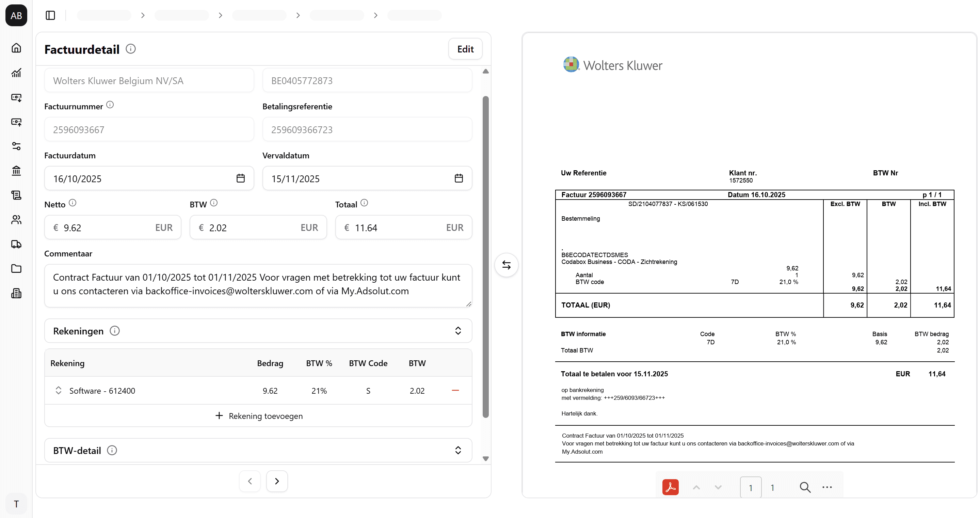Click the Vervaldatum field 15/11/2025
The image size is (980, 518).
pyautogui.click(x=367, y=178)
